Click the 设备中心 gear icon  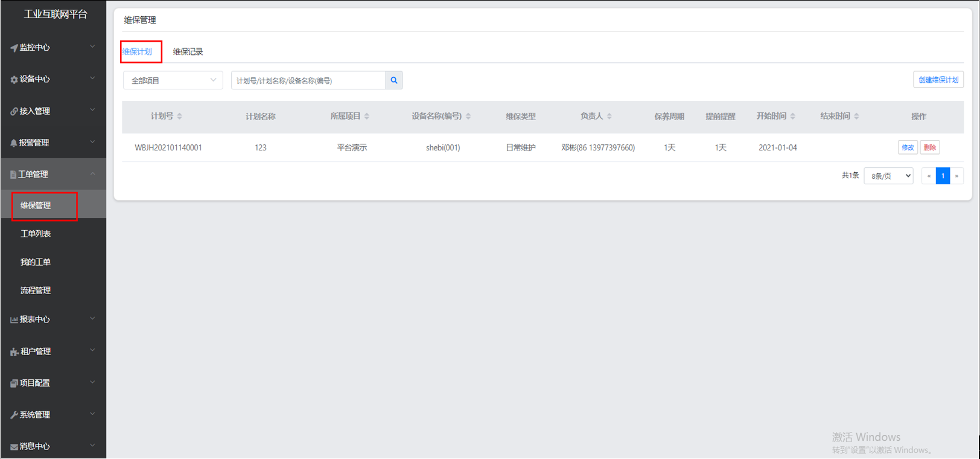tap(14, 79)
